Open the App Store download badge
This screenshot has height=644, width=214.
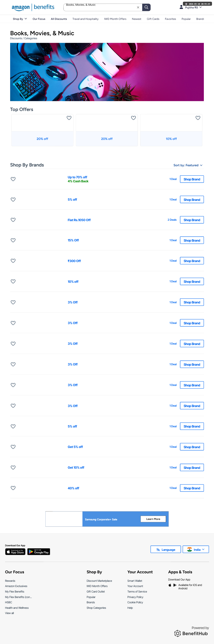click(x=15, y=552)
